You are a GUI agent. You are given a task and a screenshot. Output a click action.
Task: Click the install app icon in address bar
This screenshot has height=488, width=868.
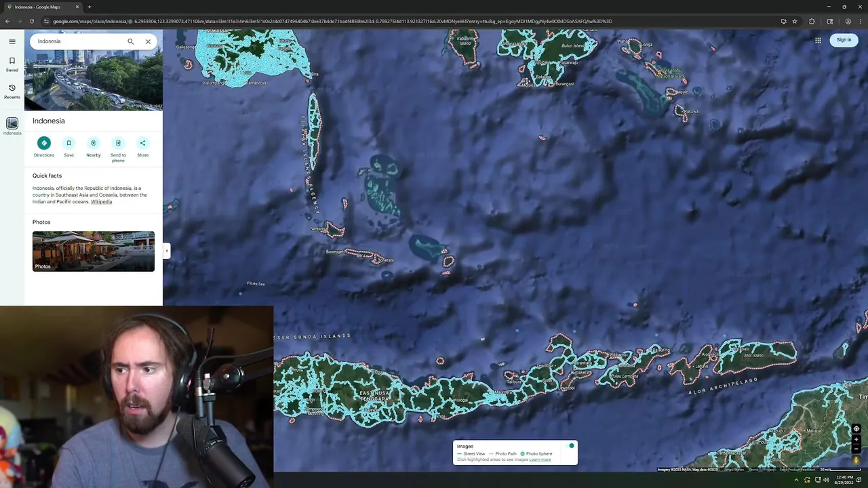click(783, 21)
